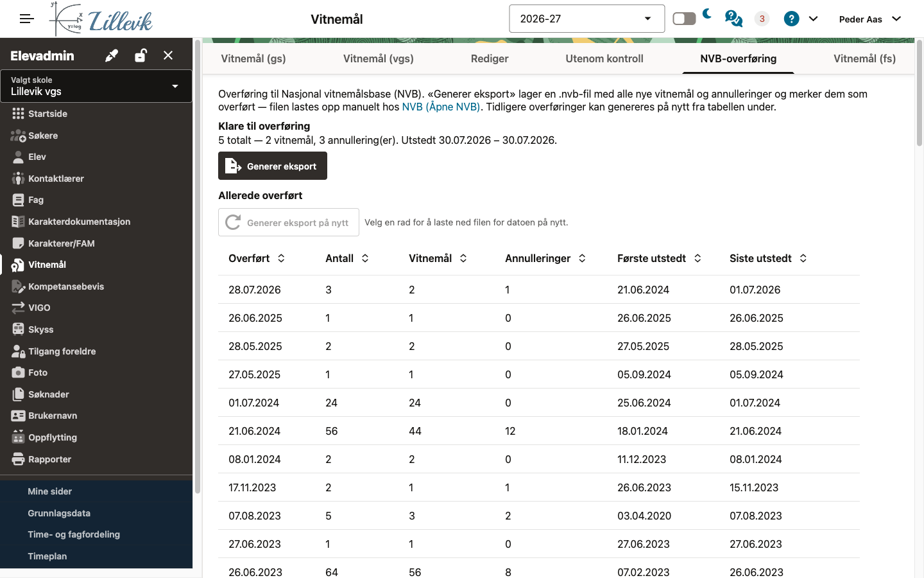Viewport: 924px width, 578px height.
Task: Expand chevron next to help icon
Action: pos(813,19)
